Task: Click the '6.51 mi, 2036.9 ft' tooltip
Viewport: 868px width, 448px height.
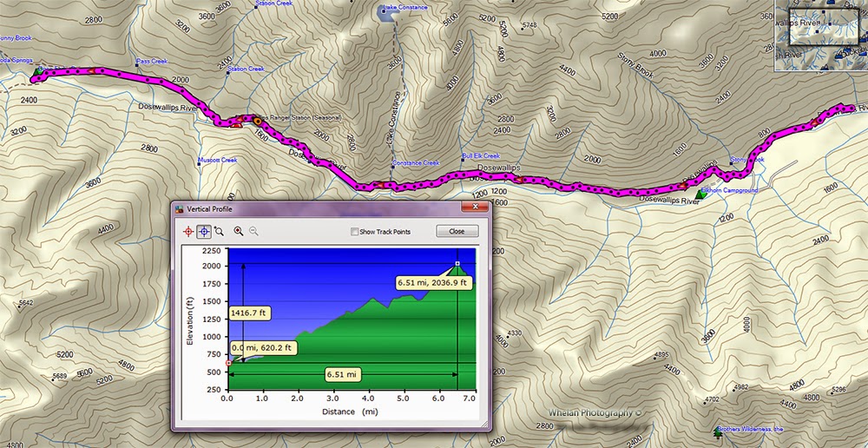Action: [433, 283]
